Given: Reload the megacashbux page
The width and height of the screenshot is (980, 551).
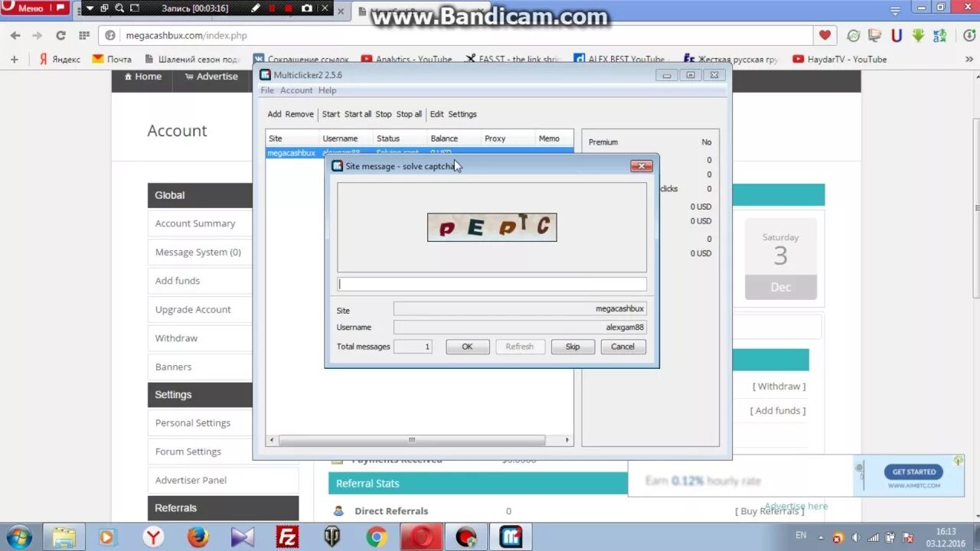Looking at the screenshot, I should [60, 35].
